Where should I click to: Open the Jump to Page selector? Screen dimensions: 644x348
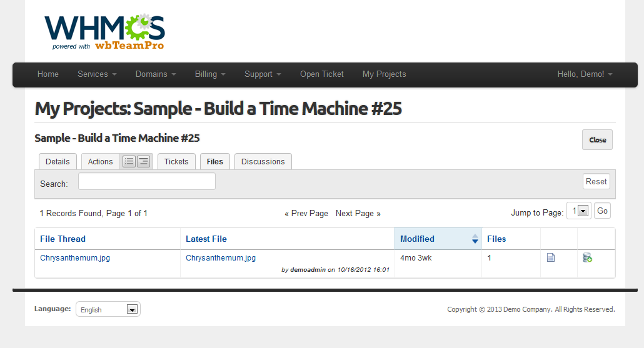[x=578, y=211]
